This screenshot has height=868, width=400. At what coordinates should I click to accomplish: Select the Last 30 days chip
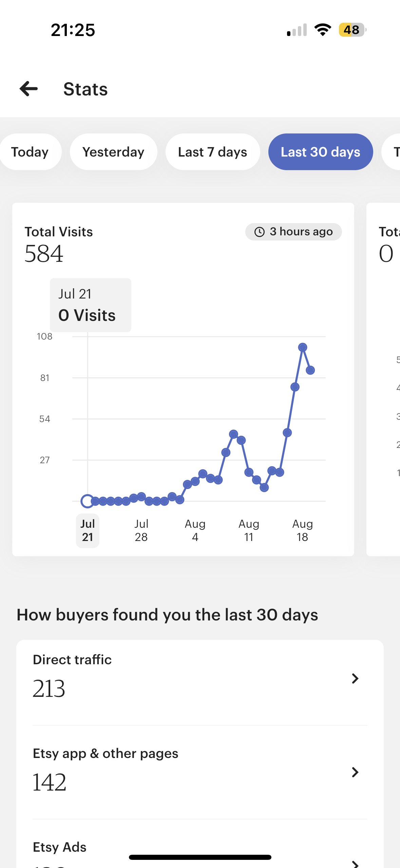pos(321,152)
